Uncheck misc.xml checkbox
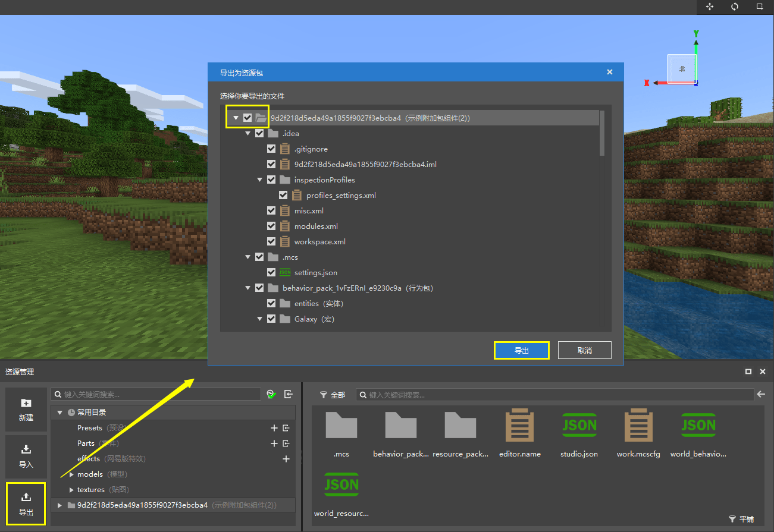Viewport: 774px width, 532px height. [271, 210]
